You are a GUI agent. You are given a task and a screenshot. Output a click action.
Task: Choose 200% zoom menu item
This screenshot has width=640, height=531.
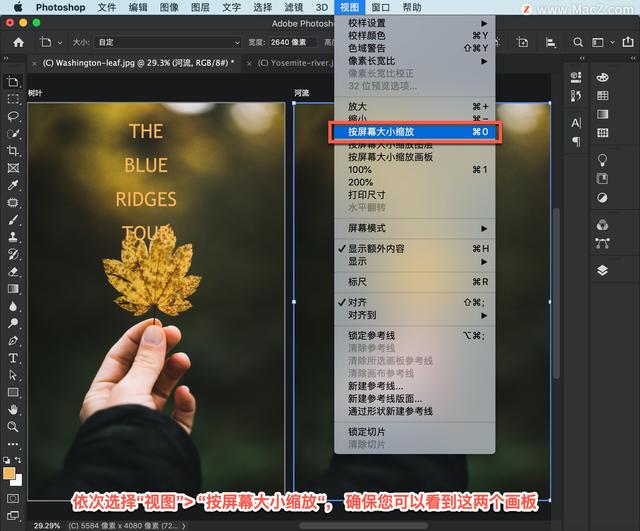point(414,182)
